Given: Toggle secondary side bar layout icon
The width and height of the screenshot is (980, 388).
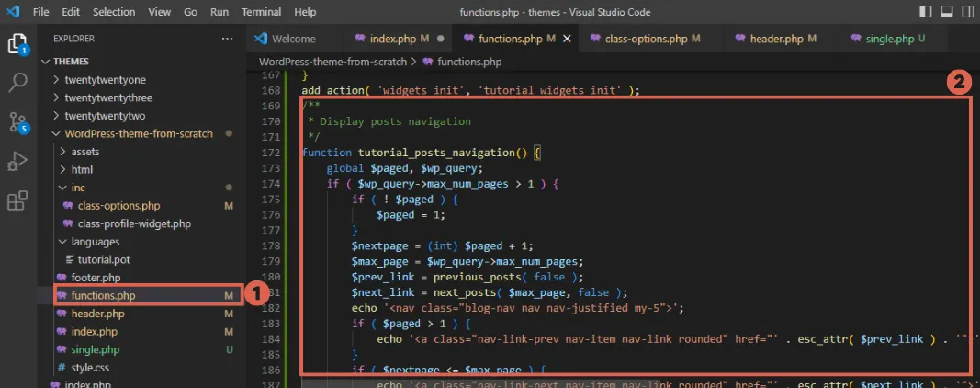Looking at the screenshot, I should pos(967,12).
